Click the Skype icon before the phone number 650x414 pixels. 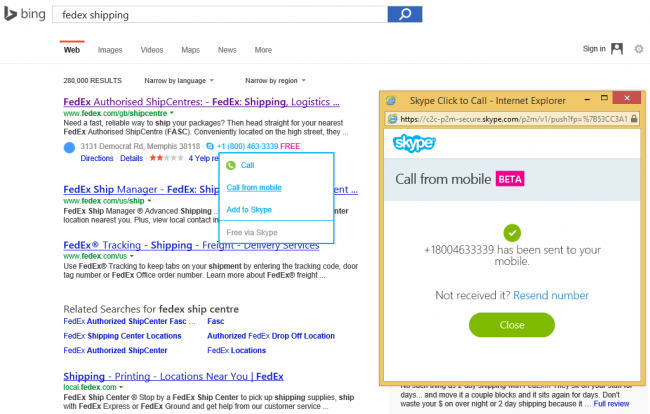pyautogui.click(x=210, y=146)
